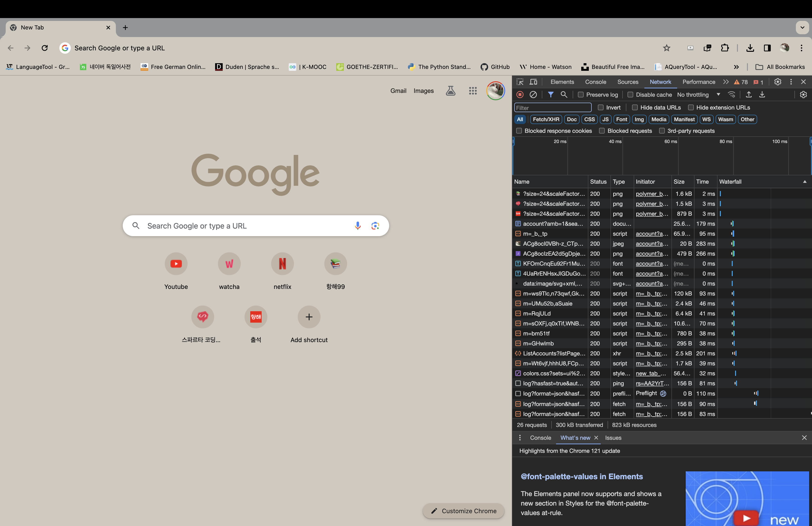Open the Gmail link
812x526 pixels.
click(x=398, y=91)
